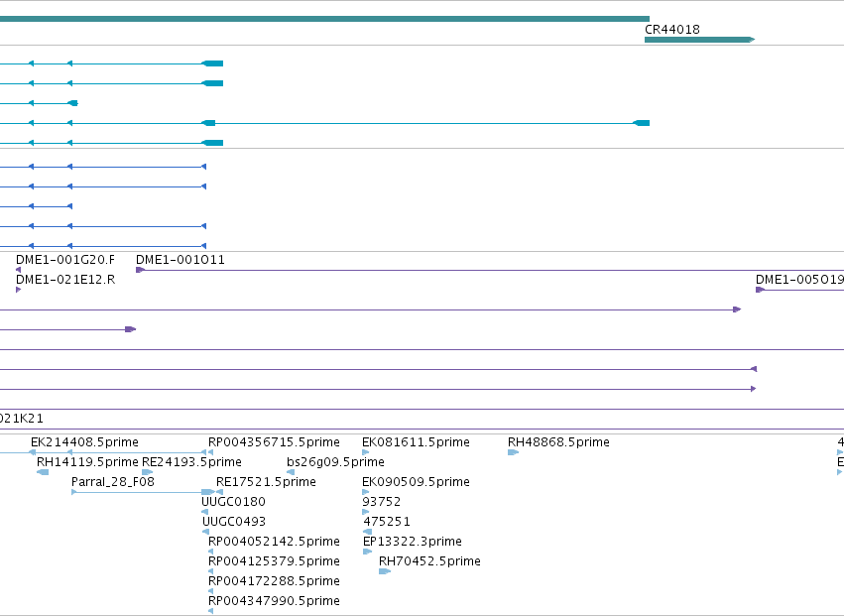Viewport: 844px width, 616px height.
Task: Select the RH70452.5prime EST glyph
Action: point(385,571)
